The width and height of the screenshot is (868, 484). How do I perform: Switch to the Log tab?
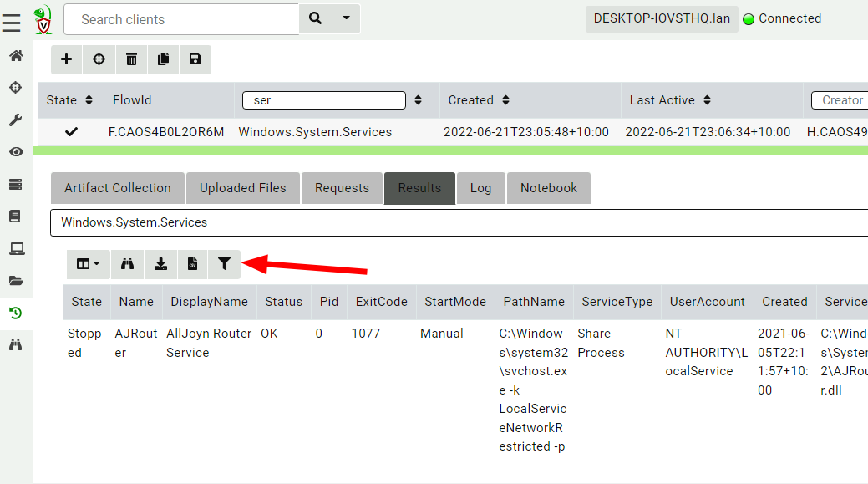pos(480,187)
